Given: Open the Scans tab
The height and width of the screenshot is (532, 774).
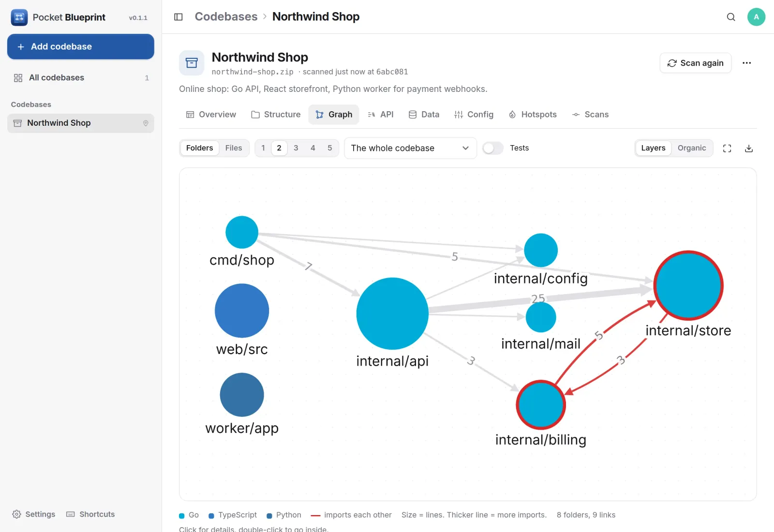Looking at the screenshot, I should tap(590, 115).
